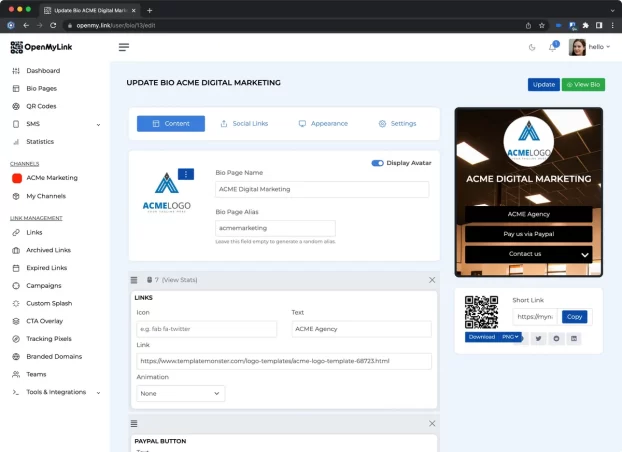Go to Links management

[x=34, y=233]
